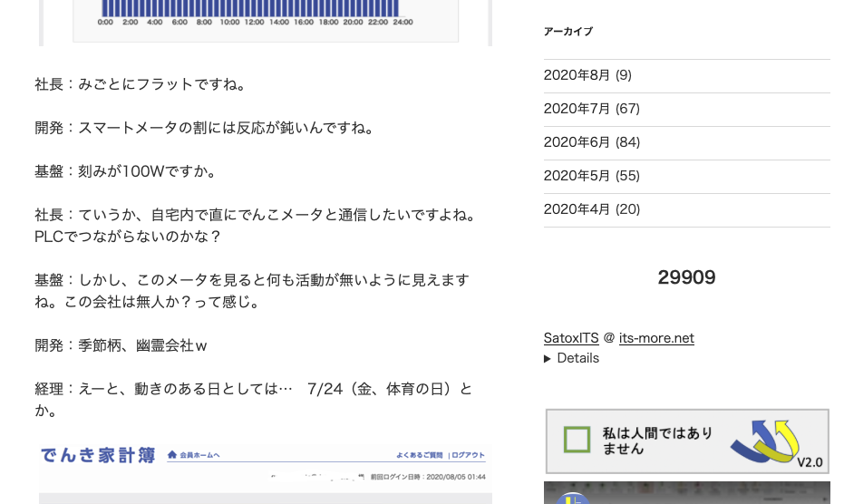Viewport: 844px width, 504px height.
Task: Follow the SatoxITS link
Action: pyautogui.click(x=571, y=338)
